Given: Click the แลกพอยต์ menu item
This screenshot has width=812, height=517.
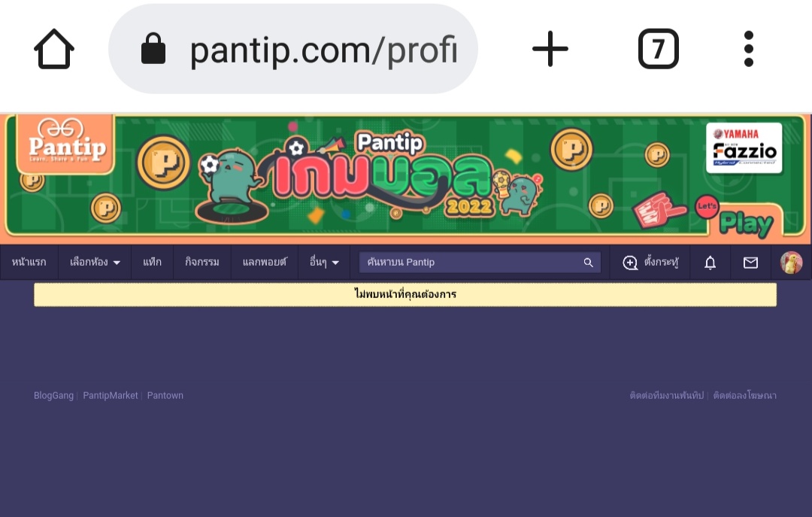Looking at the screenshot, I should pos(264,263).
